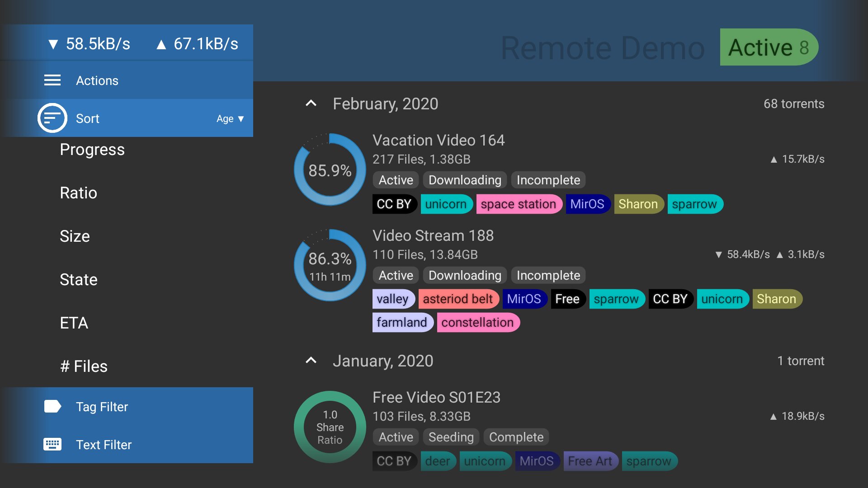Open the Vacation Video 164 torrent

(x=438, y=141)
